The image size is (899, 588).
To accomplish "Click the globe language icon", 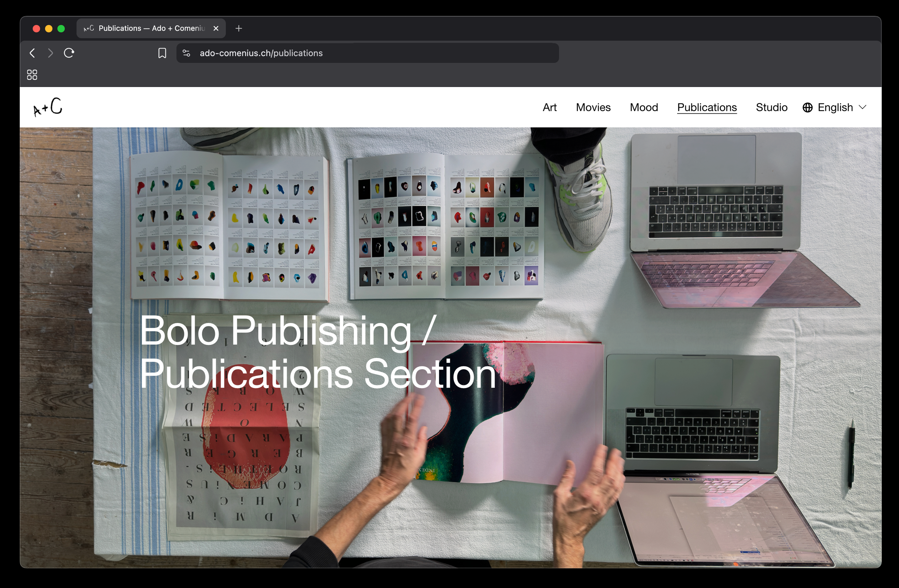I will click(808, 107).
